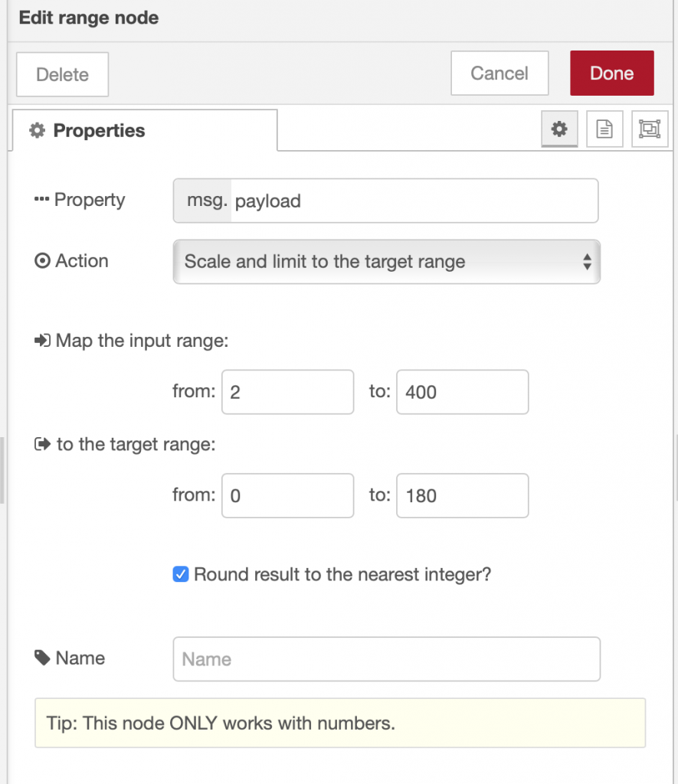Image resolution: width=678 pixels, height=784 pixels.
Task: Click target range to field showing 180
Action: tap(462, 495)
